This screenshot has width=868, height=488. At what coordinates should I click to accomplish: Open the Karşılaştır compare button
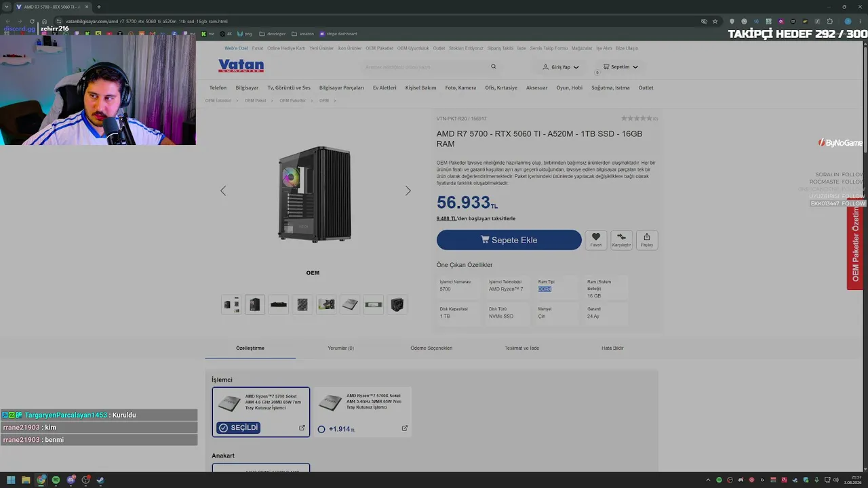pyautogui.click(x=621, y=240)
